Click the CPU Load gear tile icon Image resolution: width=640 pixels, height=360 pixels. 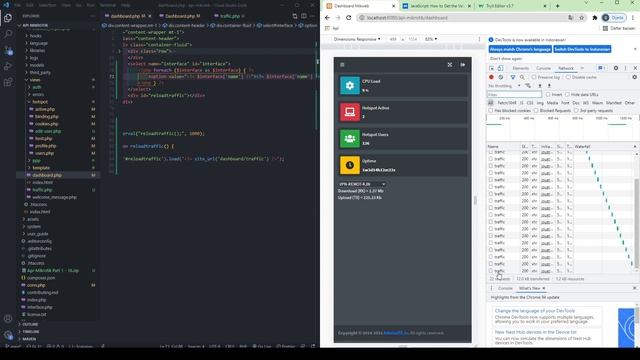point(349,85)
